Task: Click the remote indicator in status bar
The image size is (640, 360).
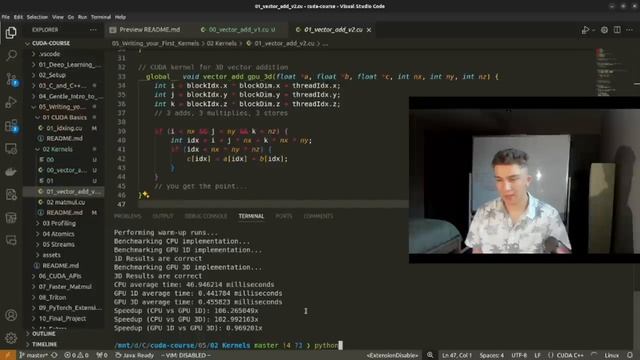Action: coord(8,356)
